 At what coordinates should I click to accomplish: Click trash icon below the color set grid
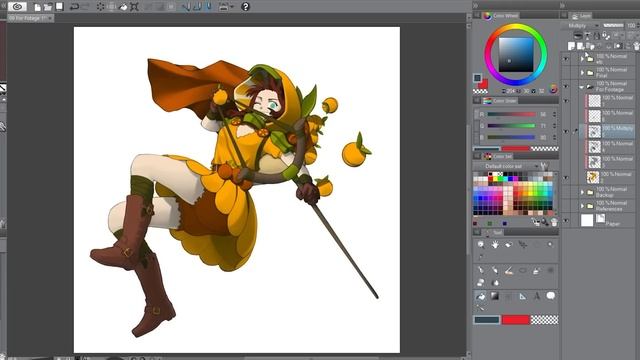click(x=554, y=222)
